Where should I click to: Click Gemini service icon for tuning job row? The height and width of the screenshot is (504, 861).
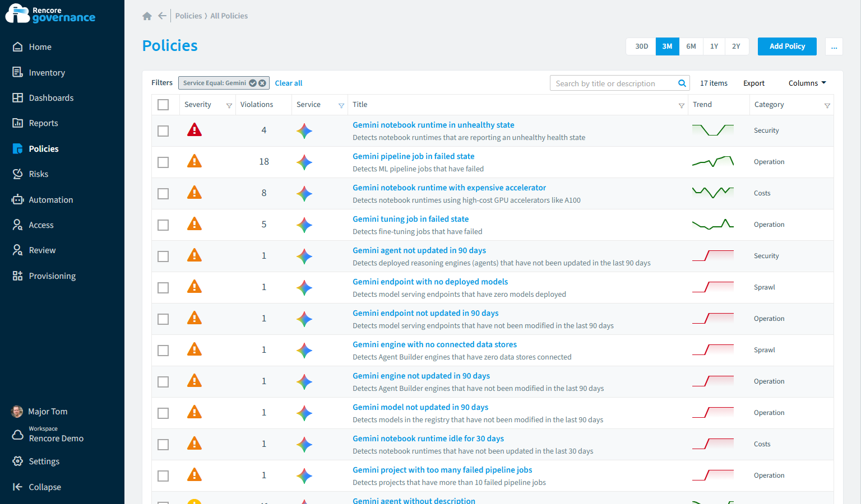[x=304, y=225]
